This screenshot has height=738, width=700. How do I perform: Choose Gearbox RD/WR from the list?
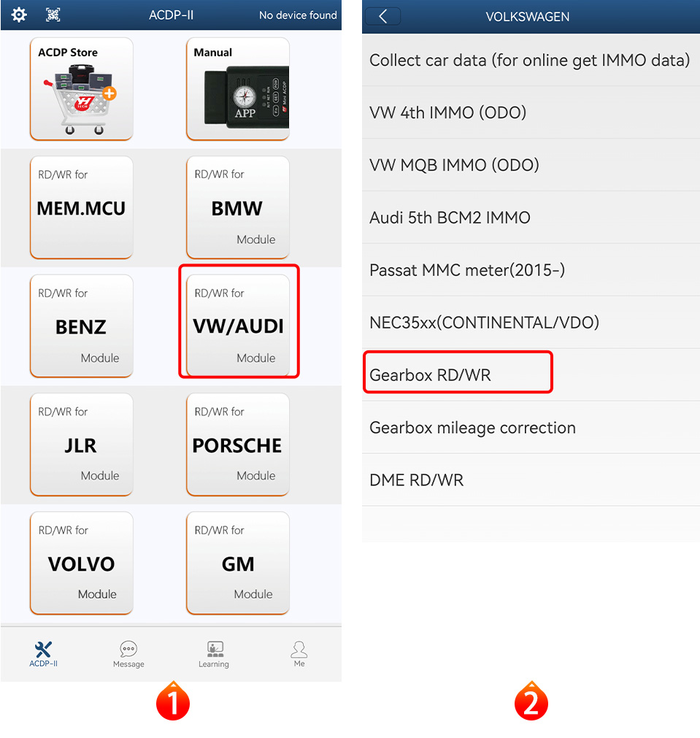point(531,375)
